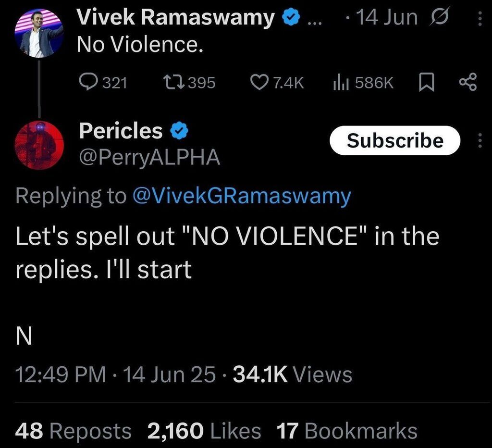The height and width of the screenshot is (448, 492).
Task: Click the Vivek Ramaswamy display name
Action: pos(176,18)
